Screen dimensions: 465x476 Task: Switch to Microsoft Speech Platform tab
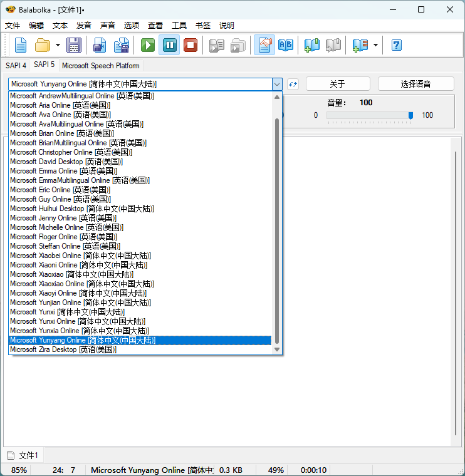tap(100, 66)
